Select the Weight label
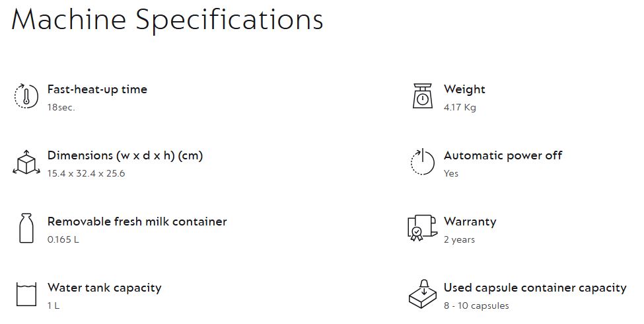Viewport: 644px width, 324px height. (464, 89)
